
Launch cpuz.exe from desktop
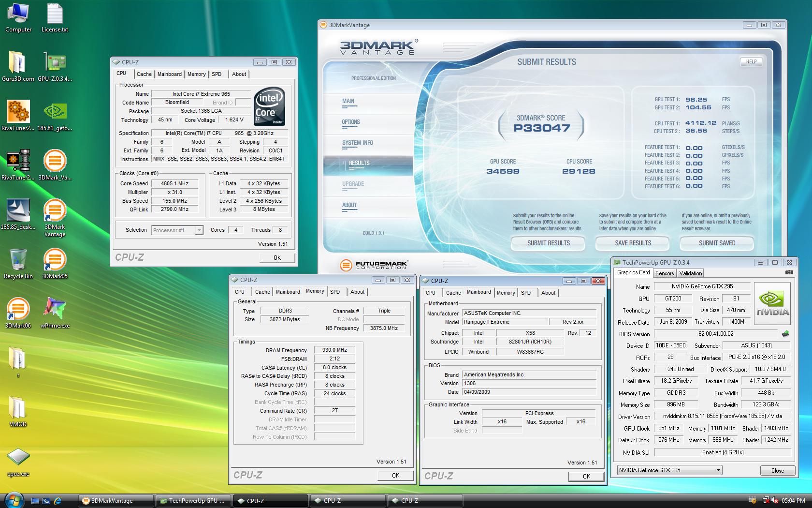coord(18,462)
